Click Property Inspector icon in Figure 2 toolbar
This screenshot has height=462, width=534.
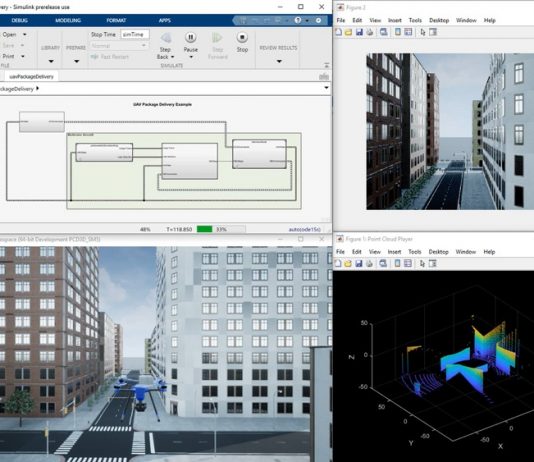point(433,32)
